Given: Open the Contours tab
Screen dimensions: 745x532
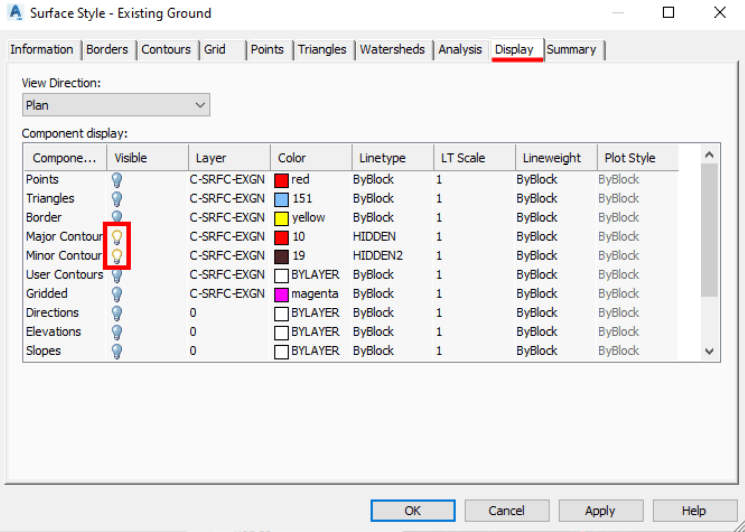Looking at the screenshot, I should point(166,49).
